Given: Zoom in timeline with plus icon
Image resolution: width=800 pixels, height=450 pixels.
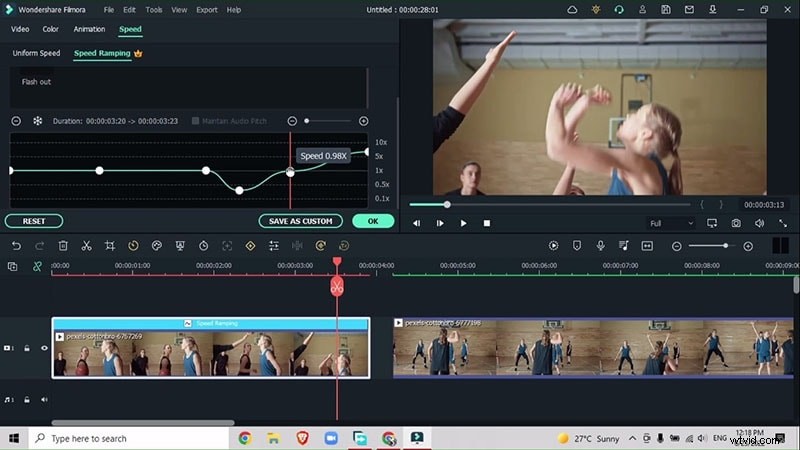Looking at the screenshot, I should pos(748,246).
